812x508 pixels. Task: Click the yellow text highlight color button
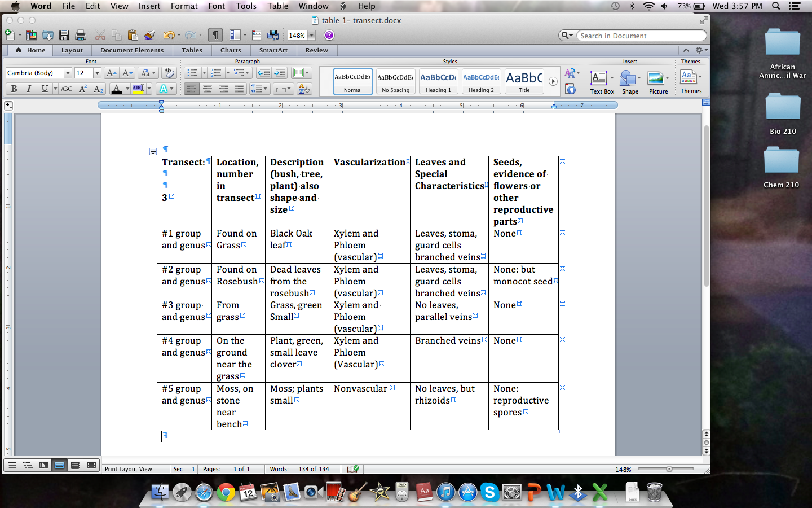coord(138,89)
